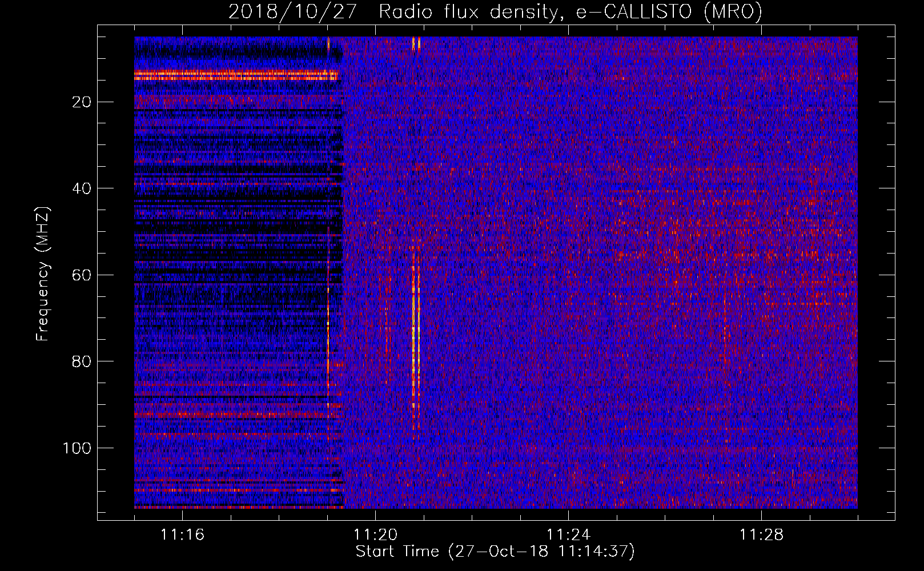This screenshot has height=571, width=924.
Task: Click the 11:20 time tick label
Action: (x=375, y=535)
